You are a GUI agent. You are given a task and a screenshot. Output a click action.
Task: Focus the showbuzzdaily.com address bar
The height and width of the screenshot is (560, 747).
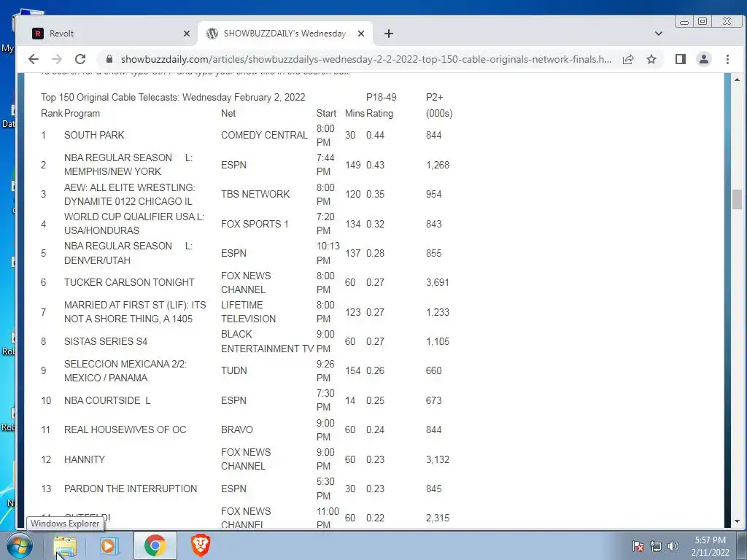tap(366, 59)
